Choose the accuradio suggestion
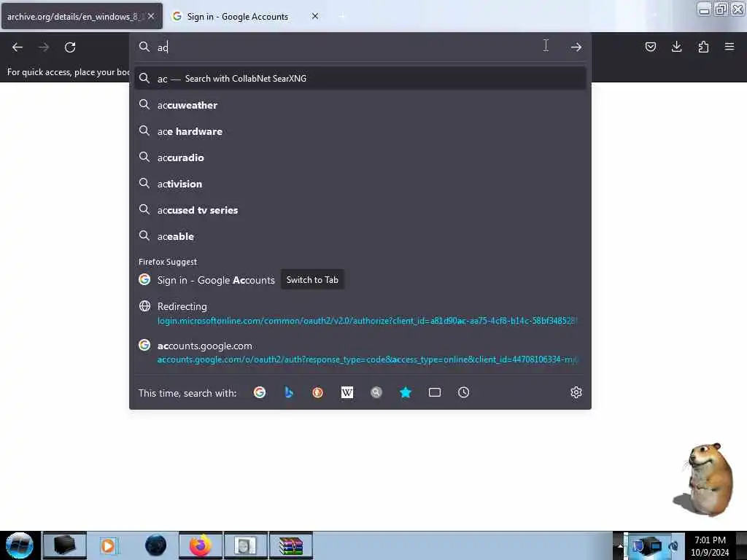The image size is (747, 560). [x=360, y=157]
